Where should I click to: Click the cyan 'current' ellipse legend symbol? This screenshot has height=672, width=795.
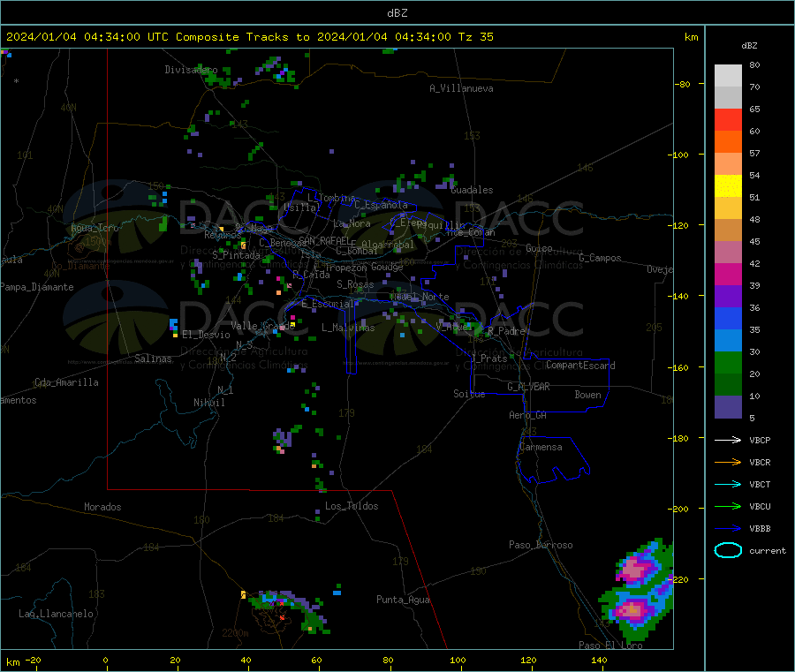tap(728, 550)
